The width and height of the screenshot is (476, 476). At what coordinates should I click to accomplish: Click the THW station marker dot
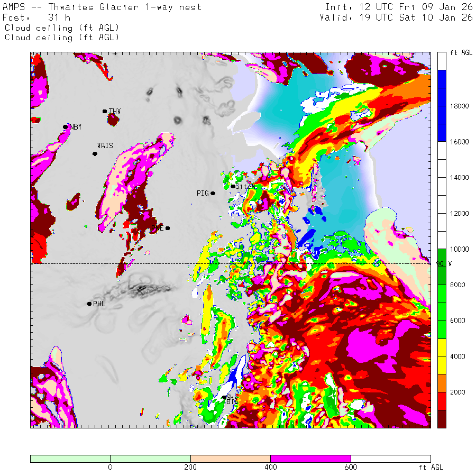pyautogui.click(x=105, y=111)
